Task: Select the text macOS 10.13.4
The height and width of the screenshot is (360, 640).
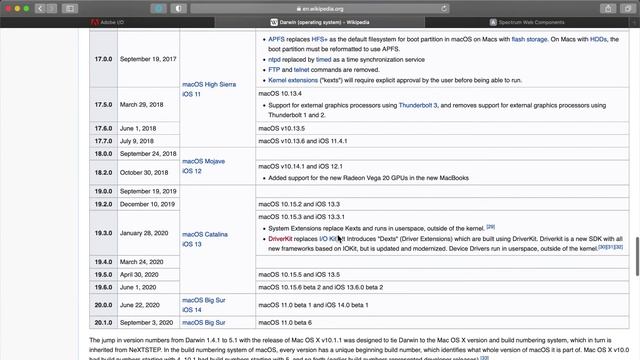Action: (x=280, y=93)
